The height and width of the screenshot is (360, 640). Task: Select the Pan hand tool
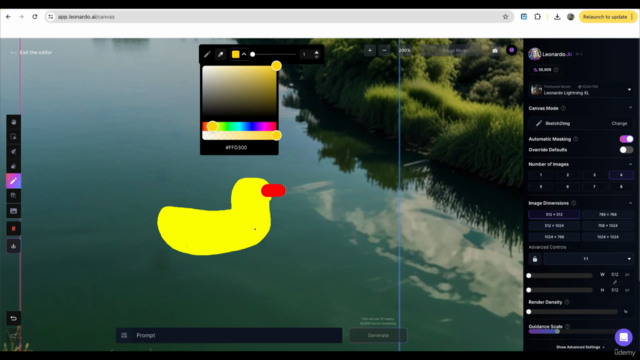pyautogui.click(x=13, y=122)
